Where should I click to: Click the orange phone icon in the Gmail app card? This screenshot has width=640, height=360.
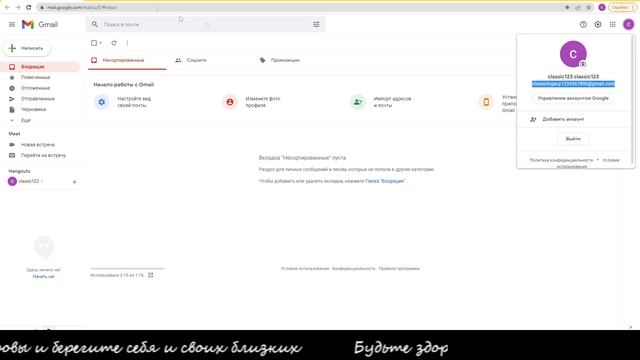coord(486,102)
